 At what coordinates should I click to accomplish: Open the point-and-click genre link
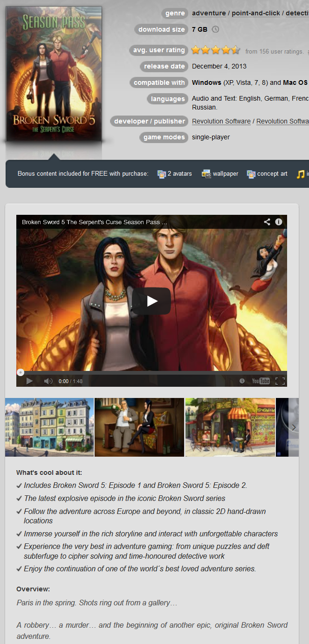(256, 13)
